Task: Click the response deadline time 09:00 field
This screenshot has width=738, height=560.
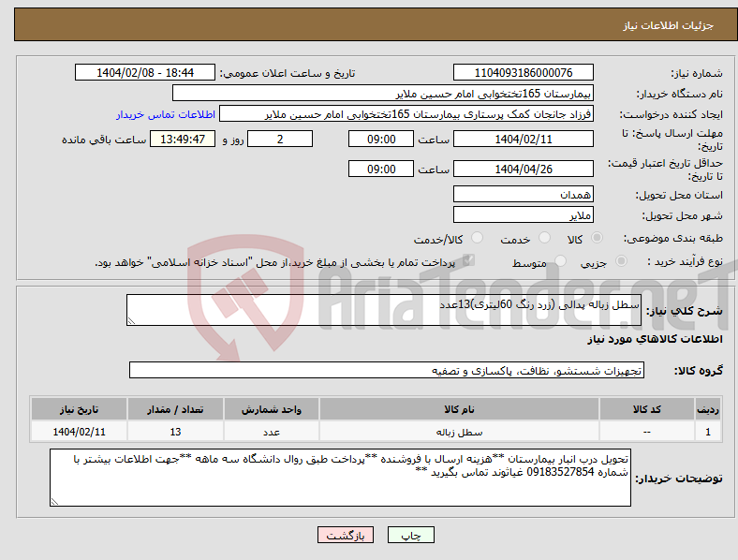Action: pos(381,139)
